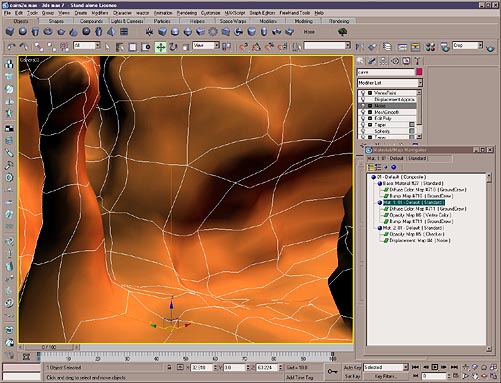This screenshot has height=383, width=501.
Task: Toggle the Spherify modifier lightbulb
Action: [363, 131]
